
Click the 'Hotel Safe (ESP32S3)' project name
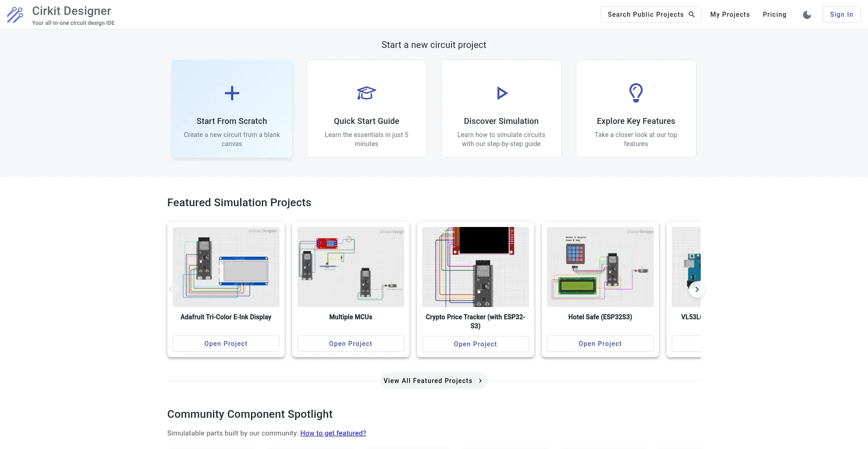tap(600, 317)
